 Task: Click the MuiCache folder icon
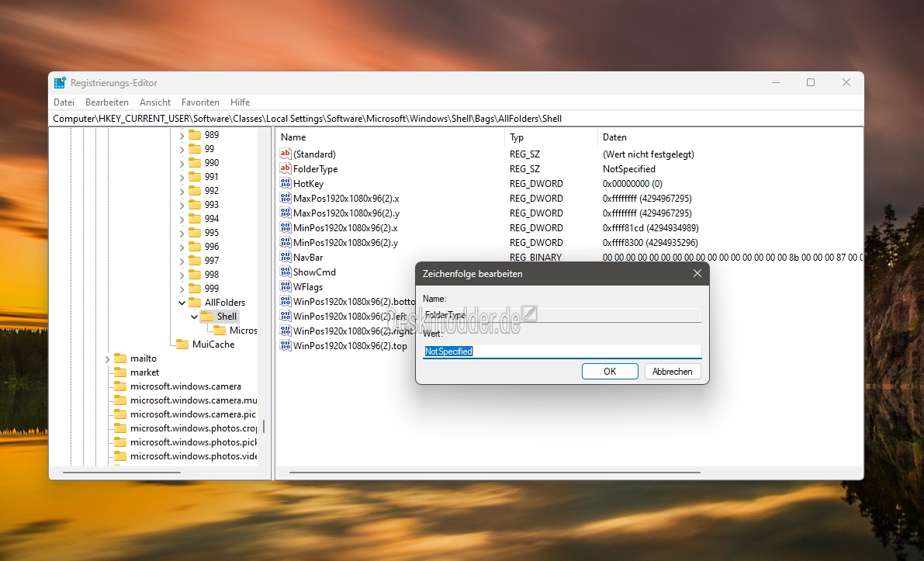click(182, 345)
